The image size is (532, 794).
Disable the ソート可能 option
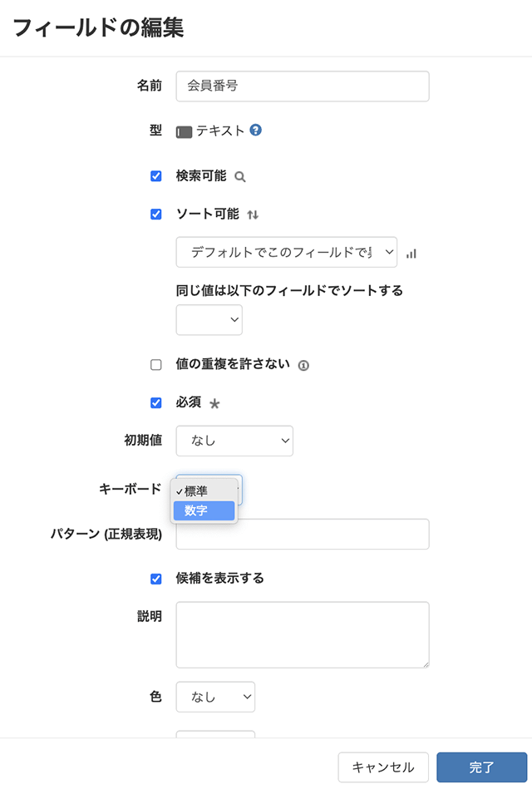tap(155, 214)
